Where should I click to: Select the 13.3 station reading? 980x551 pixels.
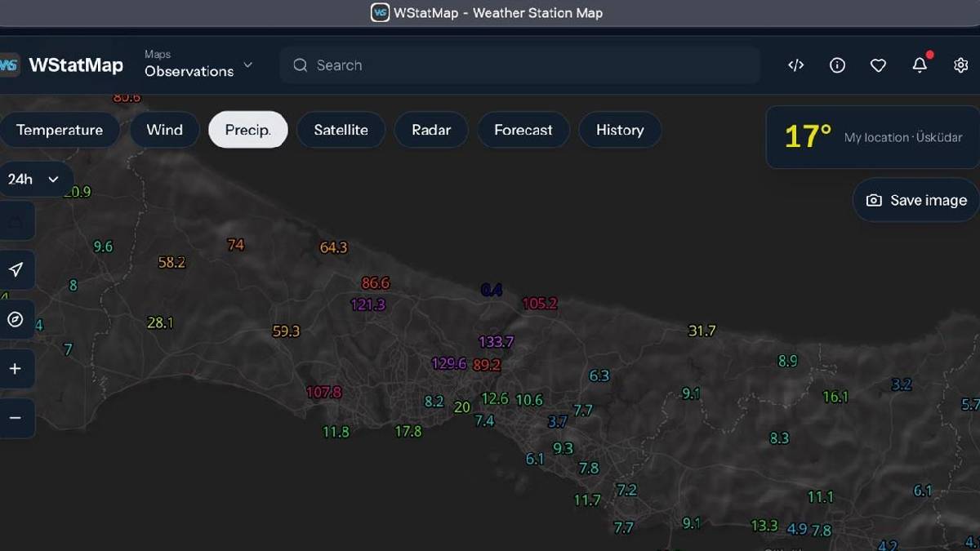[764, 526]
